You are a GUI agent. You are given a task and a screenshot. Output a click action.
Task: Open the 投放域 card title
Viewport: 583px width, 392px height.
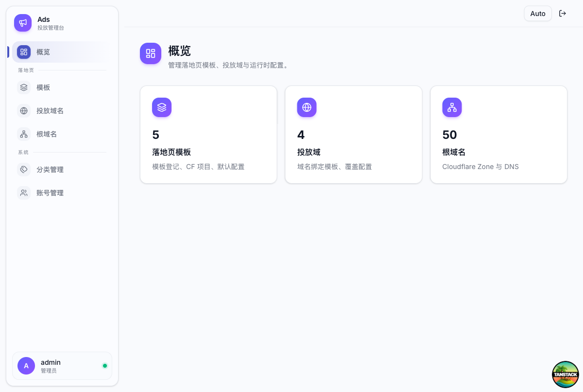(x=309, y=152)
